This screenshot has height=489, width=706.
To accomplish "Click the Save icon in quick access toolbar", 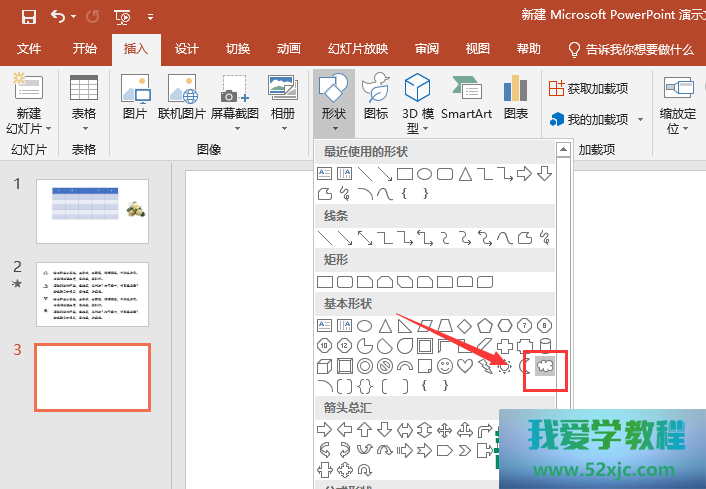I will tap(28, 17).
